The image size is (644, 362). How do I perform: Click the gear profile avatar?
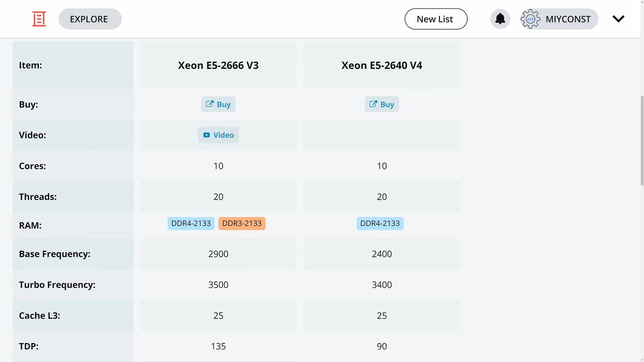pyautogui.click(x=530, y=19)
